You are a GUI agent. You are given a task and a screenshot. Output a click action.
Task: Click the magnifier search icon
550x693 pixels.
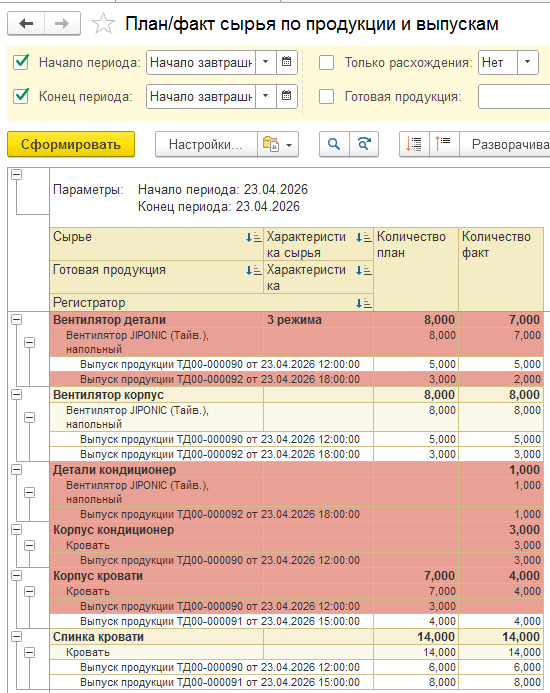(x=334, y=144)
